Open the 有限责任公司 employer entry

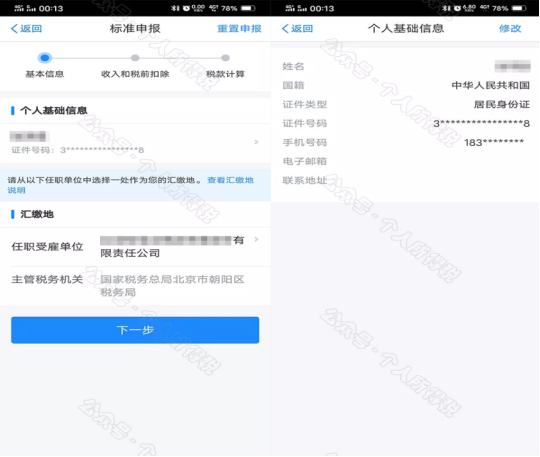coord(172,247)
